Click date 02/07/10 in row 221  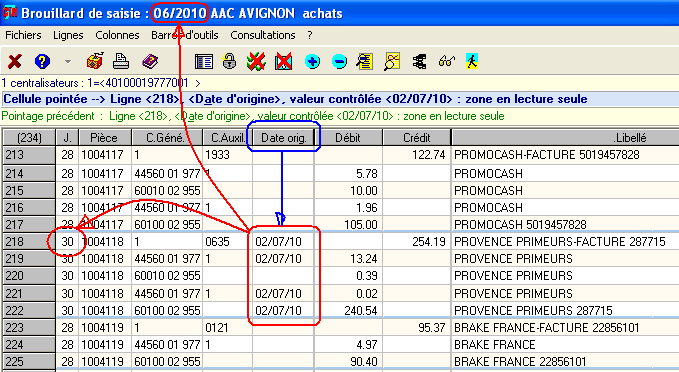tap(278, 294)
